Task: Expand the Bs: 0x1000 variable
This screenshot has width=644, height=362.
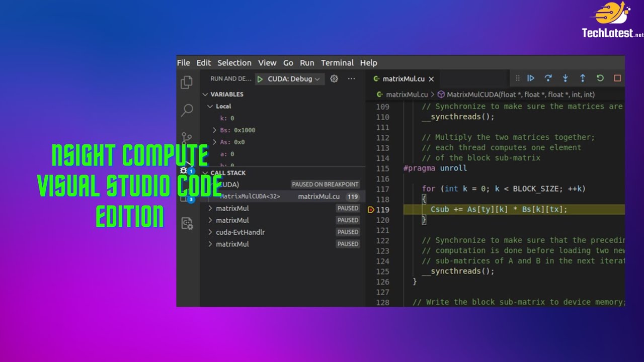Action: click(x=215, y=130)
